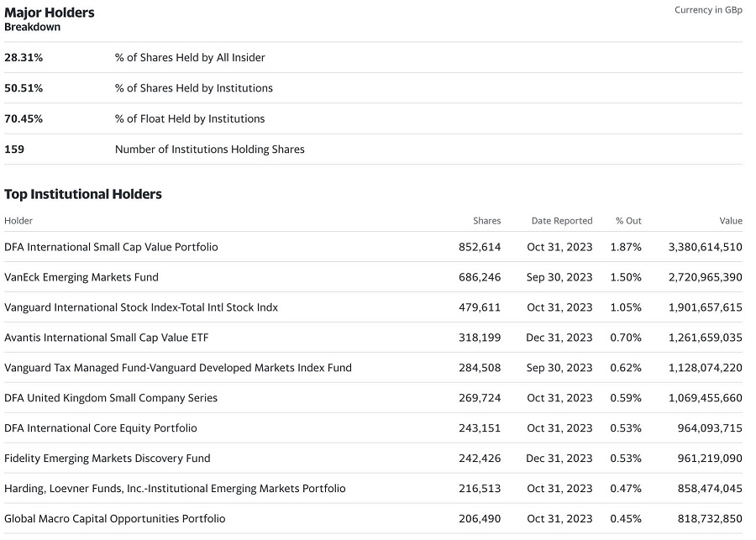Screen dimensions: 756x540
Task: Select Harding, Loevner Institutional Emerging Markets Portfolio
Action: [175, 489]
